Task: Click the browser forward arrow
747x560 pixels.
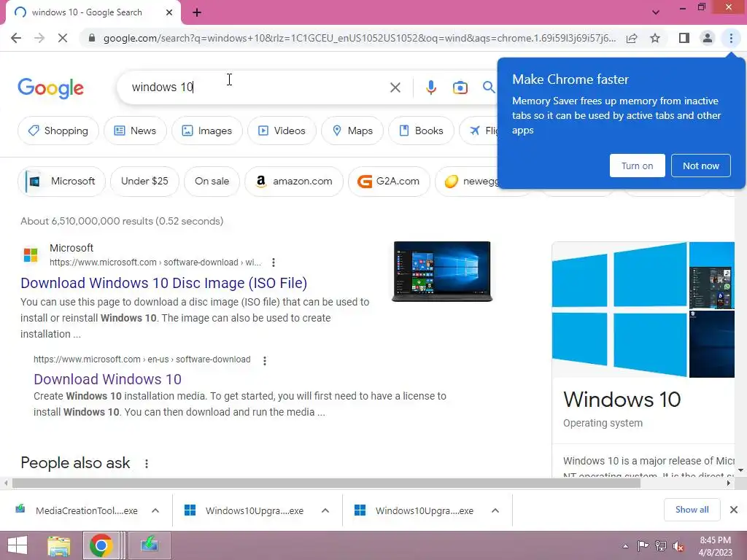Action: (39, 38)
